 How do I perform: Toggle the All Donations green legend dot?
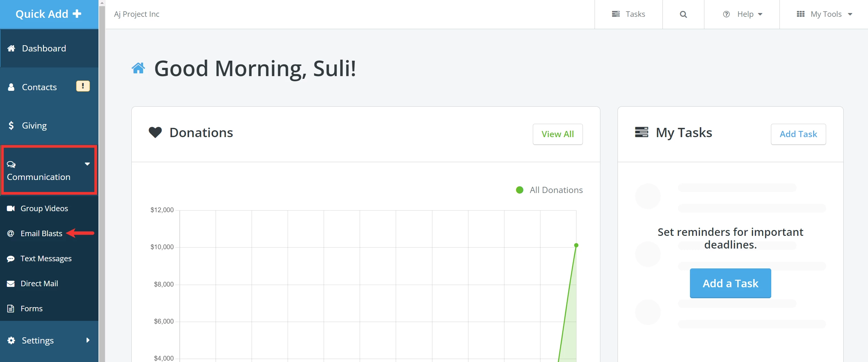coord(520,190)
